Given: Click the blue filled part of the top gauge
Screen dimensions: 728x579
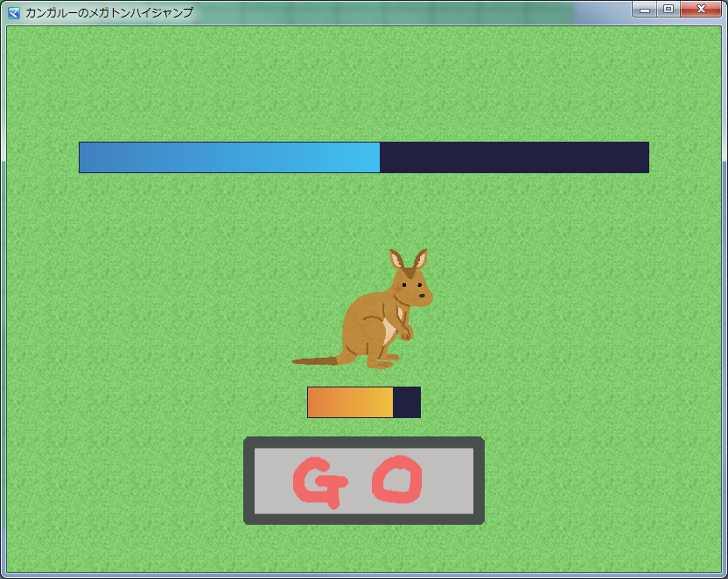Looking at the screenshot, I should (x=229, y=157).
